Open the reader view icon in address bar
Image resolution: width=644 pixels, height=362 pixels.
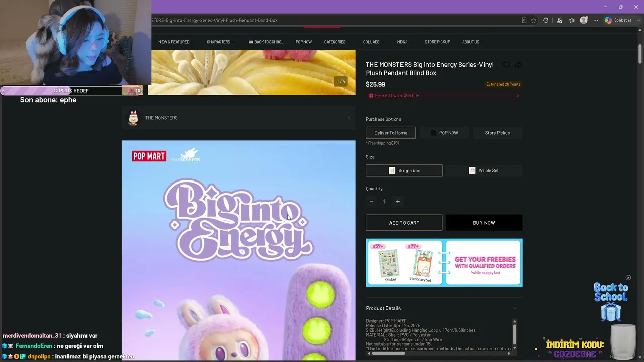[524, 20]
